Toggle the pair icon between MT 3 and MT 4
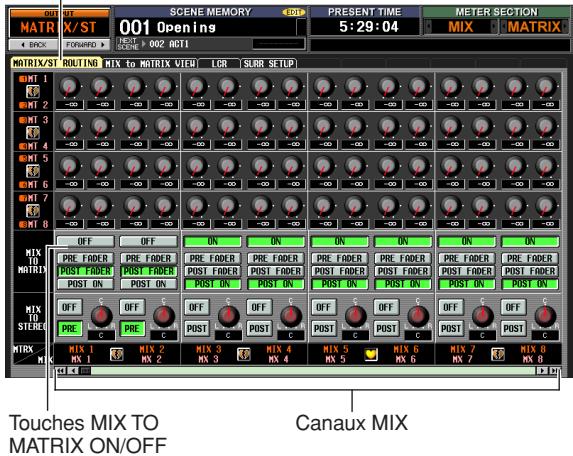The width and height of the screenshot is (573, 456). (33, 132)
